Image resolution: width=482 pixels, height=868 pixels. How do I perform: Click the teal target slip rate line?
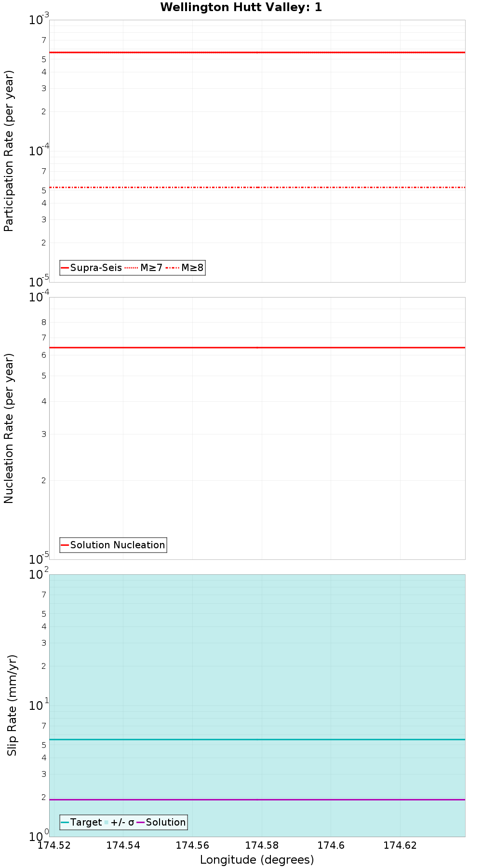pos(257,739)
